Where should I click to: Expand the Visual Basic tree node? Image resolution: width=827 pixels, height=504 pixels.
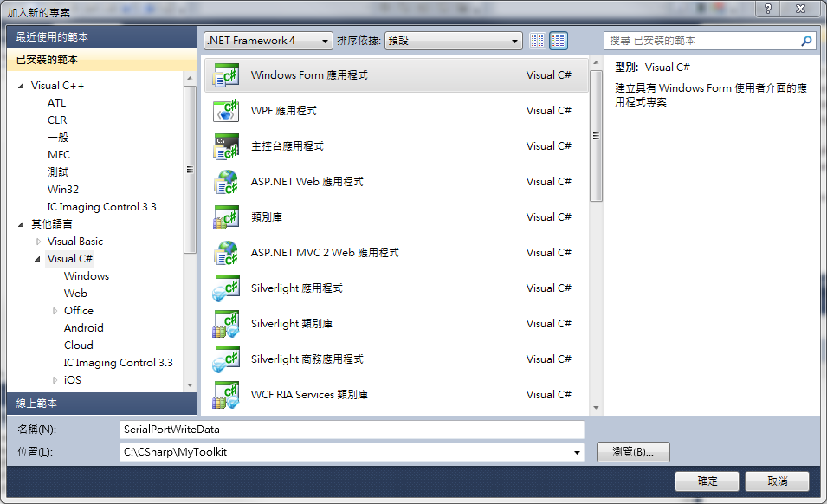pos(38,242)
